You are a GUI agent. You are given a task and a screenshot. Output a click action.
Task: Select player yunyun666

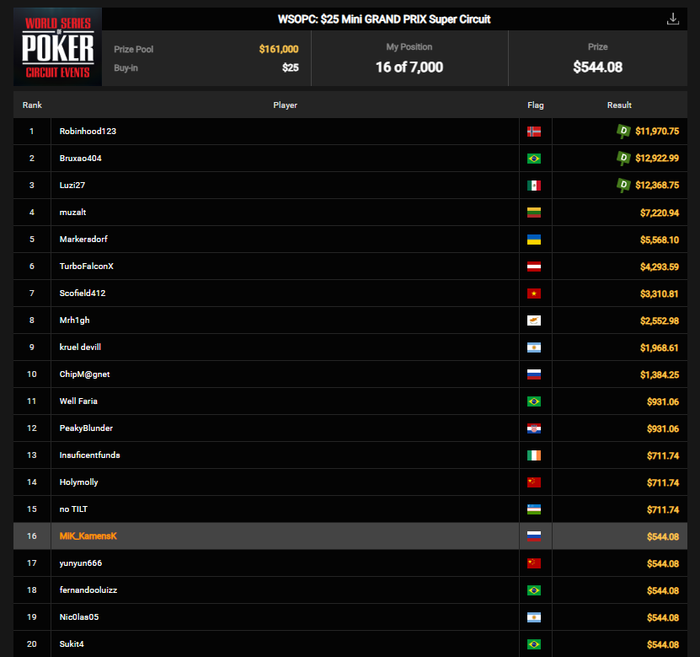pyautogui.click(x=80, y=563)
